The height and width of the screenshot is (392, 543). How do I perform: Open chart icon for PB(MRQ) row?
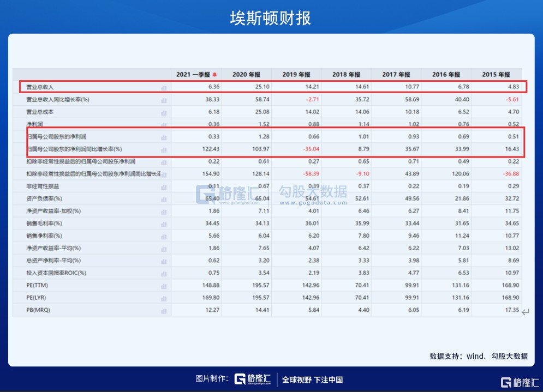[164, 311]
